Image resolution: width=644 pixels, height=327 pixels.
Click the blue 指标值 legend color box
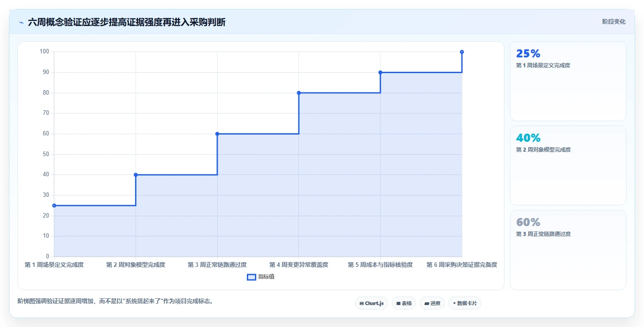point(251,277)
